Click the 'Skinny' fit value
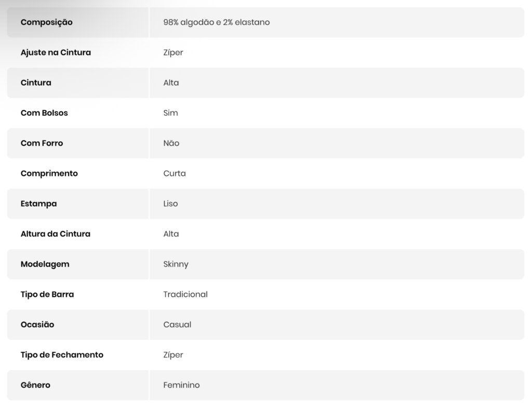This screenshot has width=532, height=411. (x=176, y=264)
